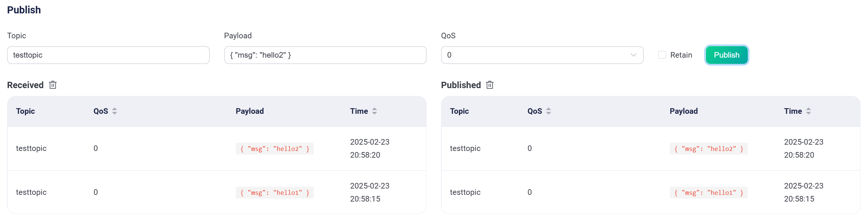Image resolution: width=868 pixels, height=219 pixels.
Task: Click Published Topic column header
Action: [459, 111]
